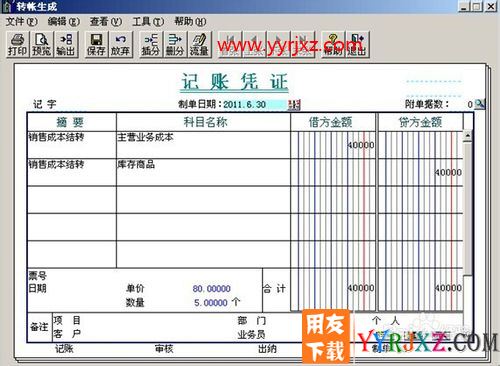
Task: Open the 查看(V) menu
Action: pyautogui.click(x=106, y=22)
